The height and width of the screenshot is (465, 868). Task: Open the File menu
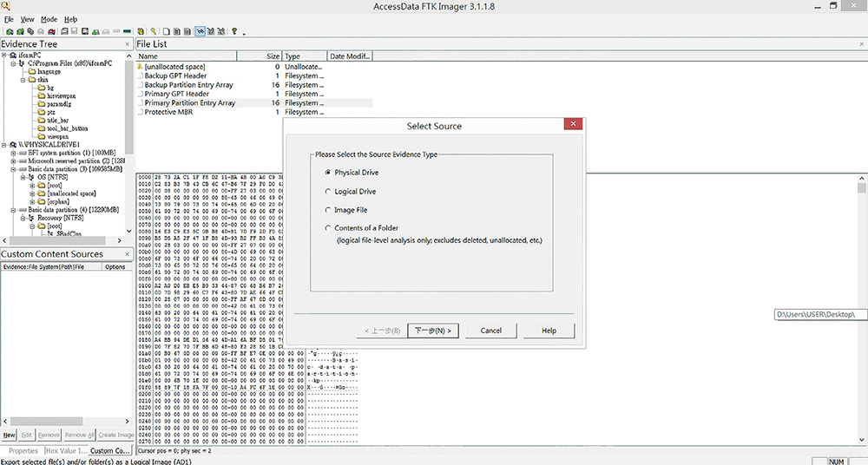[x=9, y=19]
